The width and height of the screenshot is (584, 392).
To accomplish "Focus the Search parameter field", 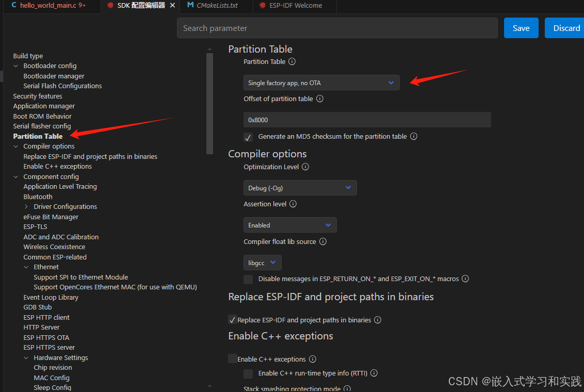I will (337, 28).
